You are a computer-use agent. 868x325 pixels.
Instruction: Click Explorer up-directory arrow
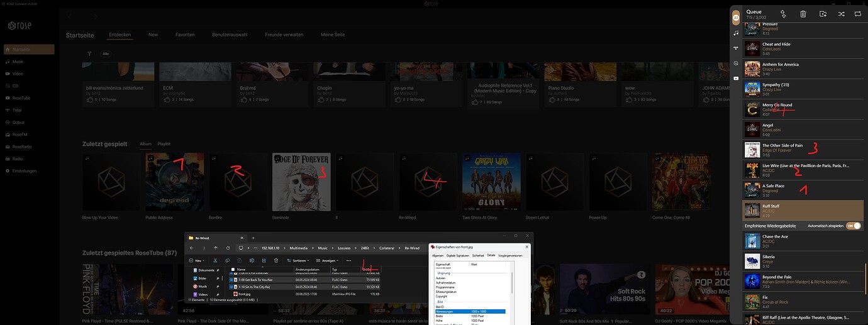216,248
